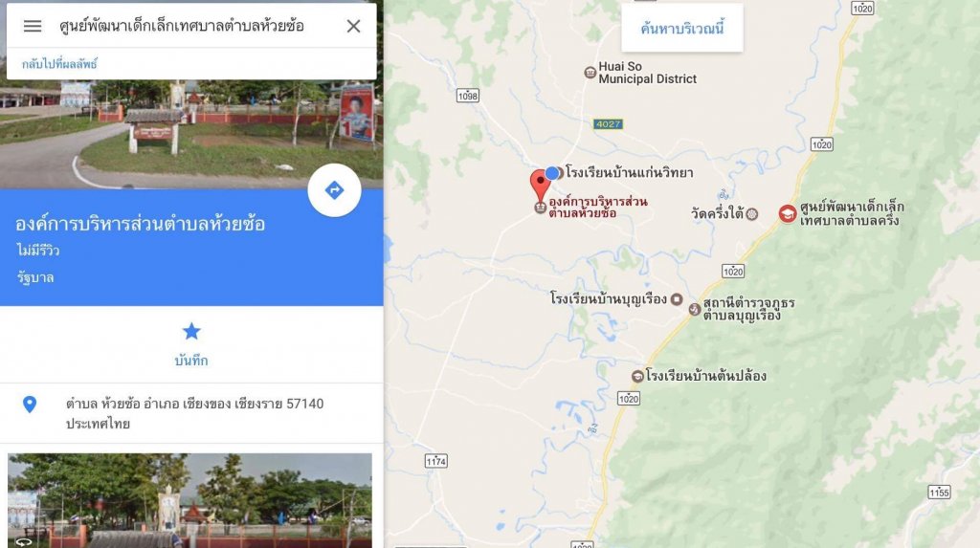Click the สถานีตำรวจภูธร police station marker
Screen dimensions: 980x548
(695, 309)
